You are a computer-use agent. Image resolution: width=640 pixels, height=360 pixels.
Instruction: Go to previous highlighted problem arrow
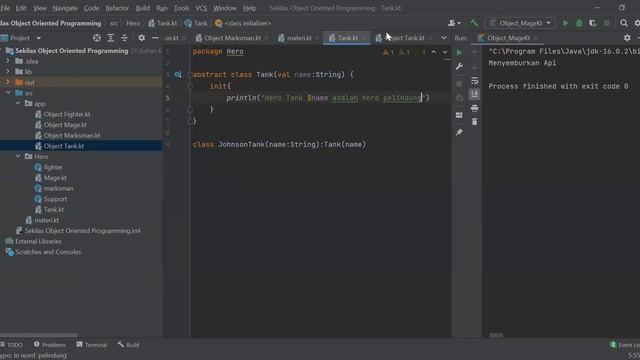click(x=433, y=52)
